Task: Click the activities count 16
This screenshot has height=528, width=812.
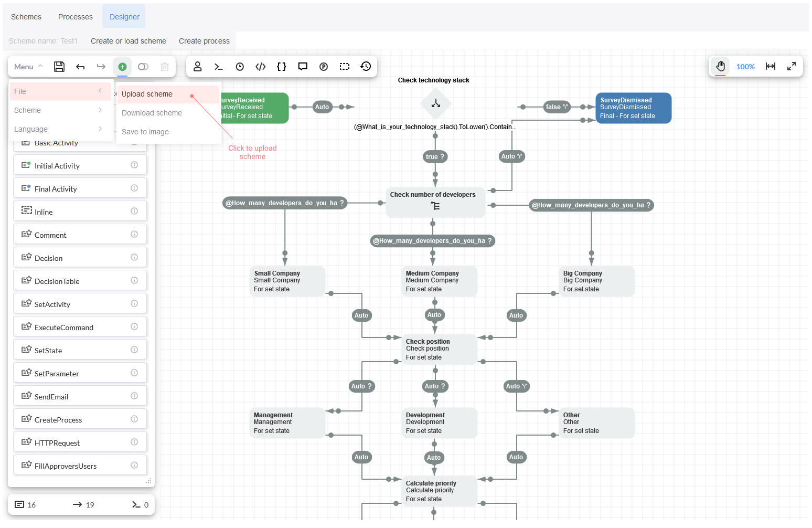Action: click(x=25, y=504)
